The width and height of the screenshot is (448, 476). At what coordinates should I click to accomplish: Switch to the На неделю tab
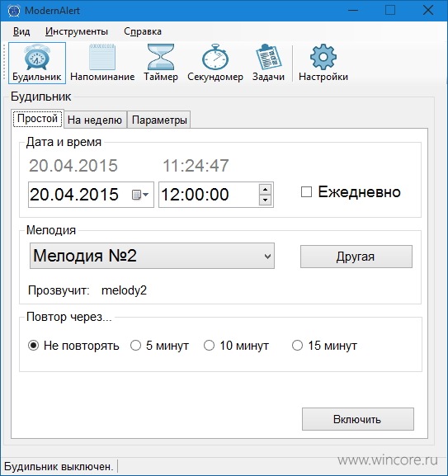click(x=95, y=120)
